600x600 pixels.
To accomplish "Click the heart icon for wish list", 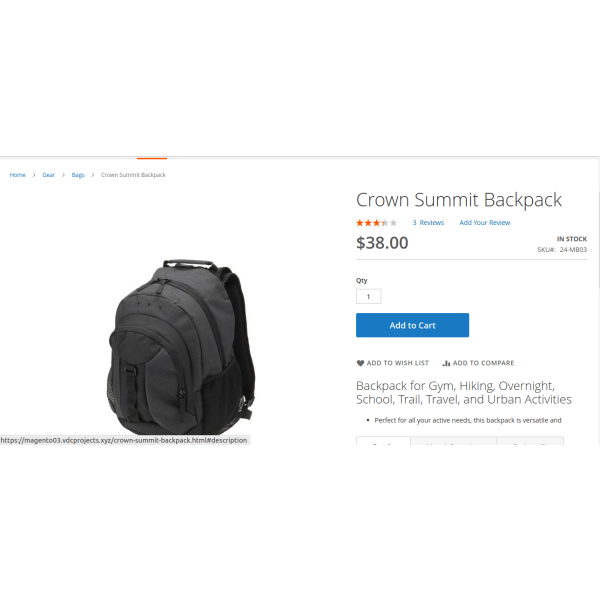I will [x=360, y=363].
